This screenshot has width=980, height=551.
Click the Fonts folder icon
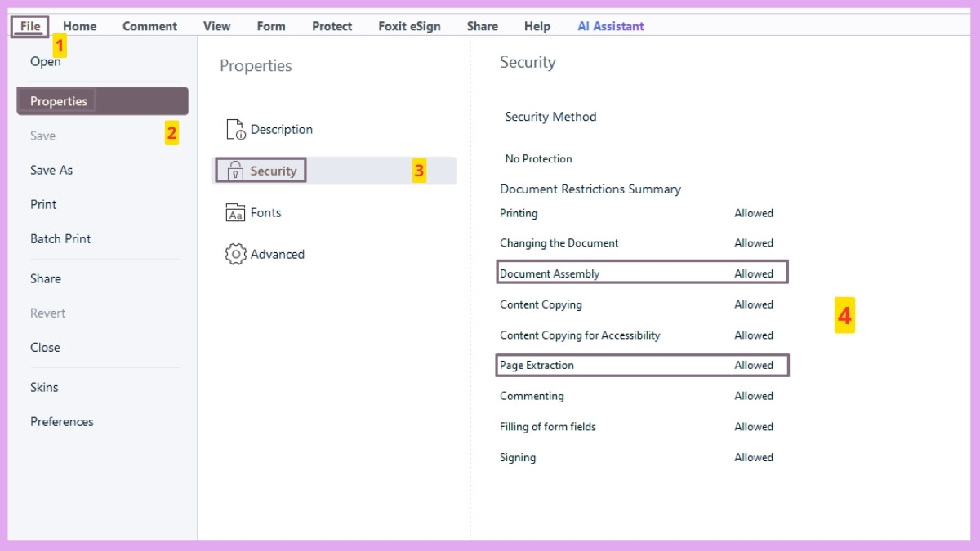point(235,213)
